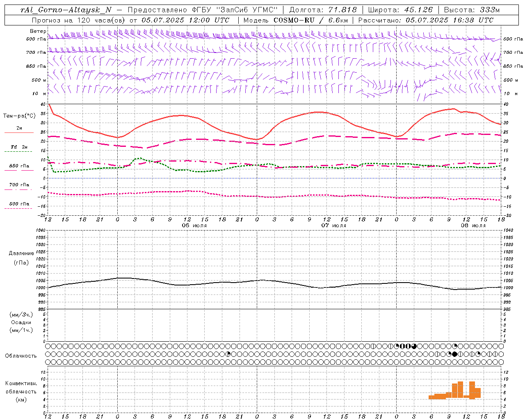Select the model label 'COSMO-RU / 6.6км'
The width and height of the screenshot is (525, 420).
point(310,20)
